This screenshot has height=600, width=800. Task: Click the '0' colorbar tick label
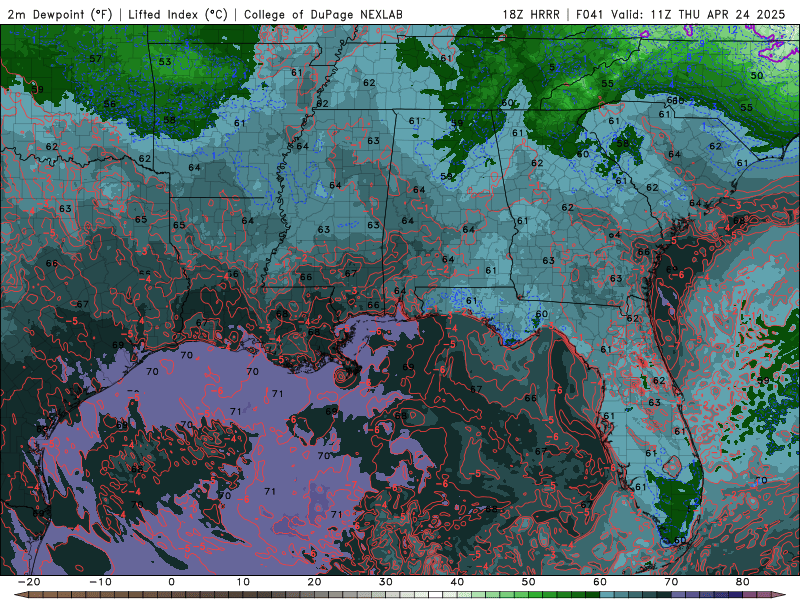click(171, 582)
